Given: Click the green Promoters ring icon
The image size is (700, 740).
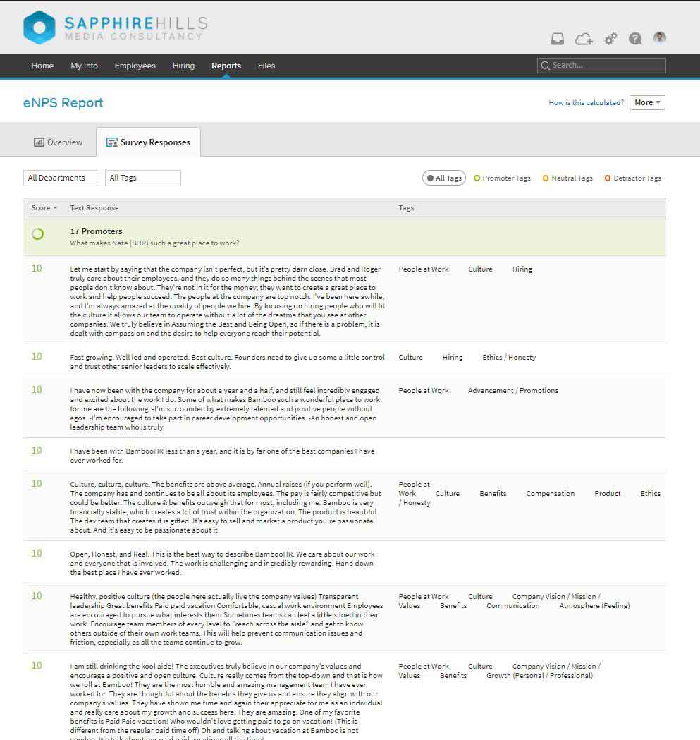Looking at the screenshot, I should (x=37, y=233).
